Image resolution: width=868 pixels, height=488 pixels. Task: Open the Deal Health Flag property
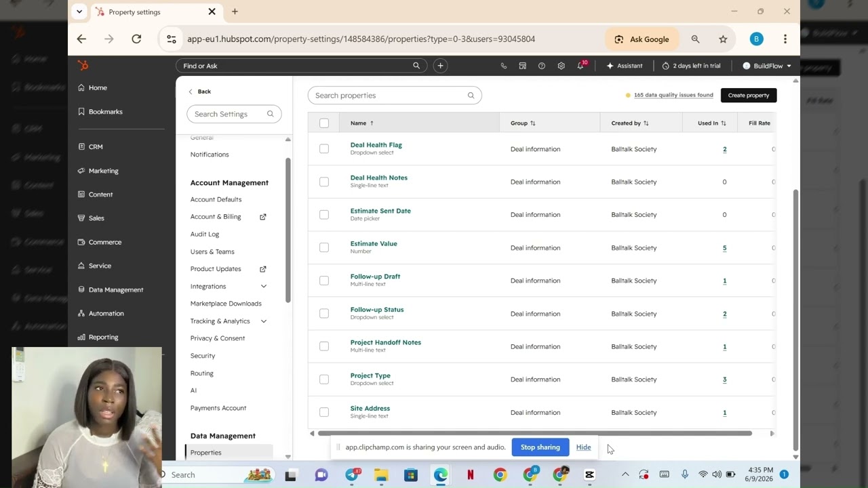coord(376,145)
